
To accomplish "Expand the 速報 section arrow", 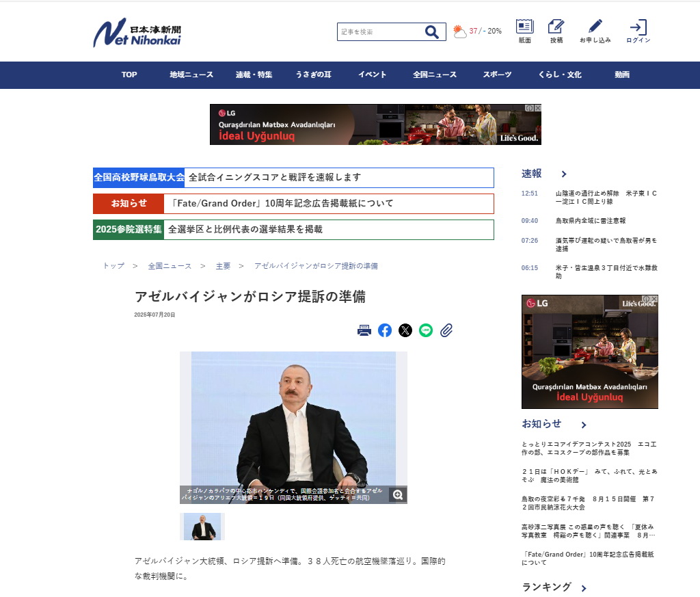I will click(x=563, y=174).
